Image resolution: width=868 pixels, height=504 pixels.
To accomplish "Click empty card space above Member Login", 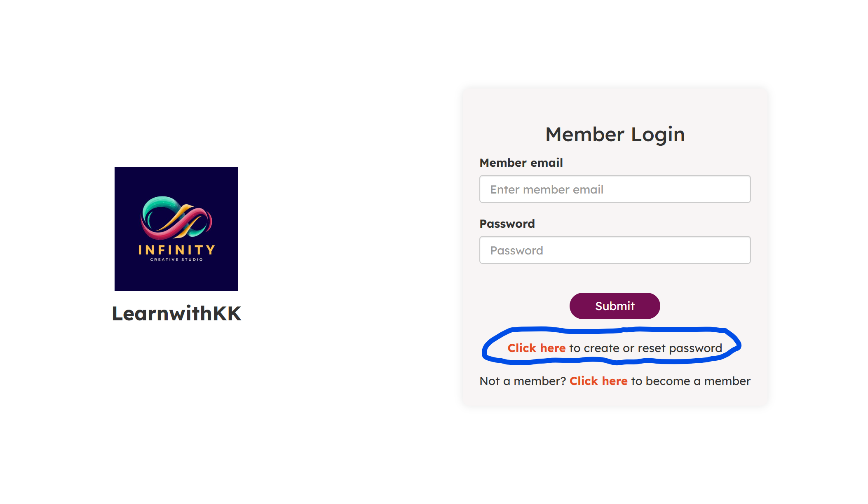I will pyautogui.click(x=615, y=105).
